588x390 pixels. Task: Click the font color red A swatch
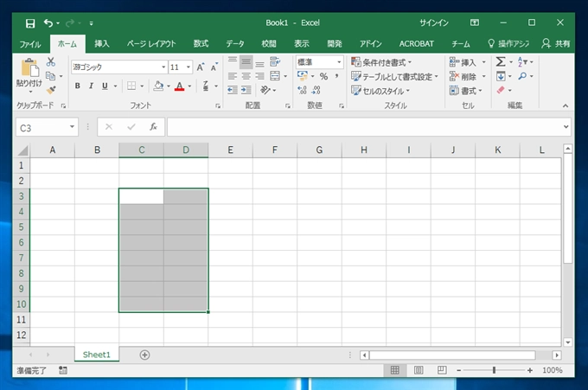point(180,86)
